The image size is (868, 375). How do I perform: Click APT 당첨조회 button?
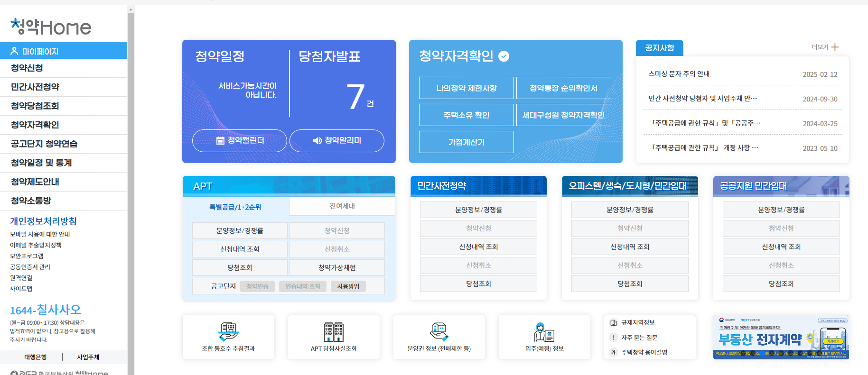coord(240,268)
